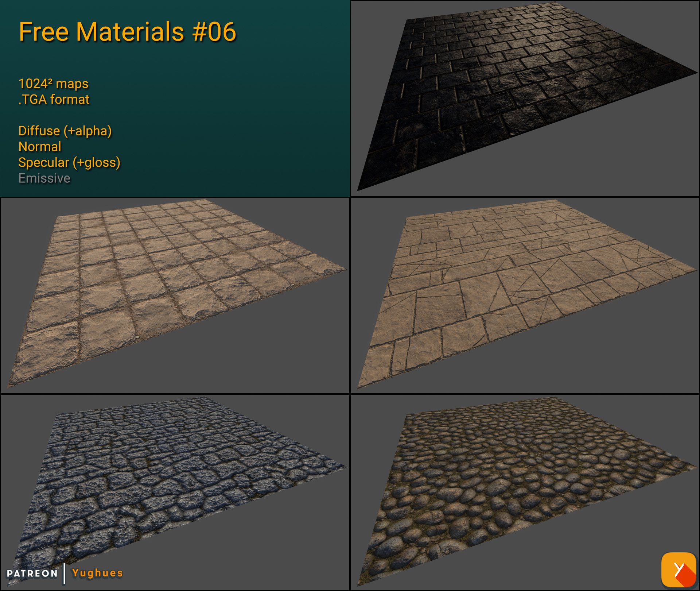Screen dimensions: 700x591
Task: Click the Yughues creator name link
Action: click(97, 573)
